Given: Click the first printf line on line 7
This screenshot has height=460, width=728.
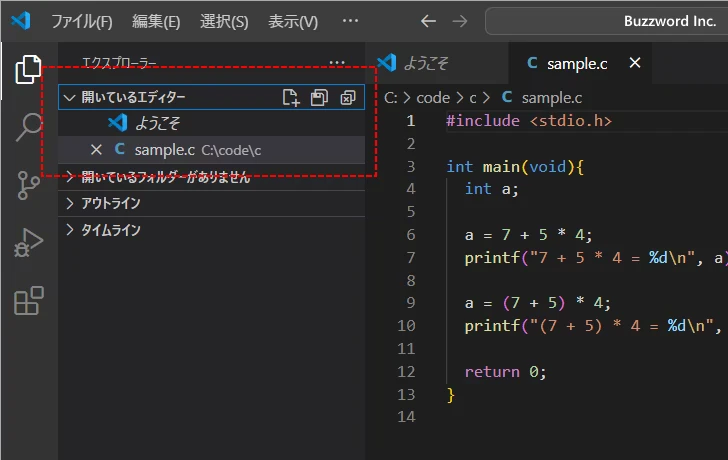Looking at the screenshot, I should coord(594,258).
